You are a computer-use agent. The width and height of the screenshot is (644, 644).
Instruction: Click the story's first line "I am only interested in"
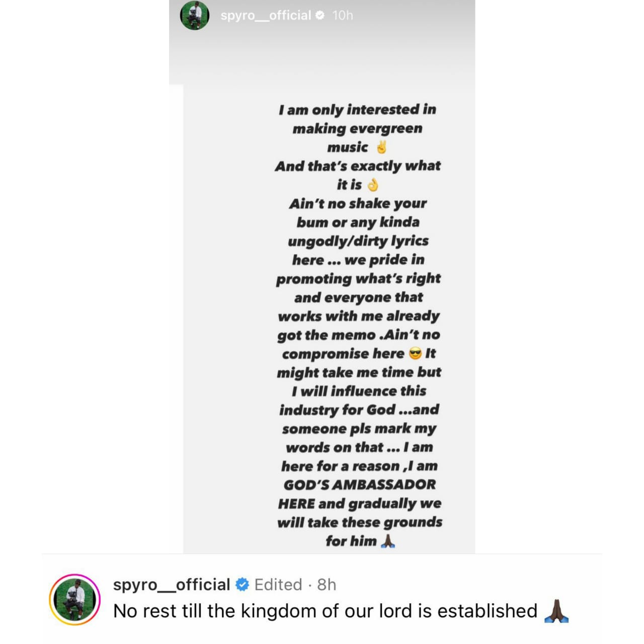[x=358, y=110]
